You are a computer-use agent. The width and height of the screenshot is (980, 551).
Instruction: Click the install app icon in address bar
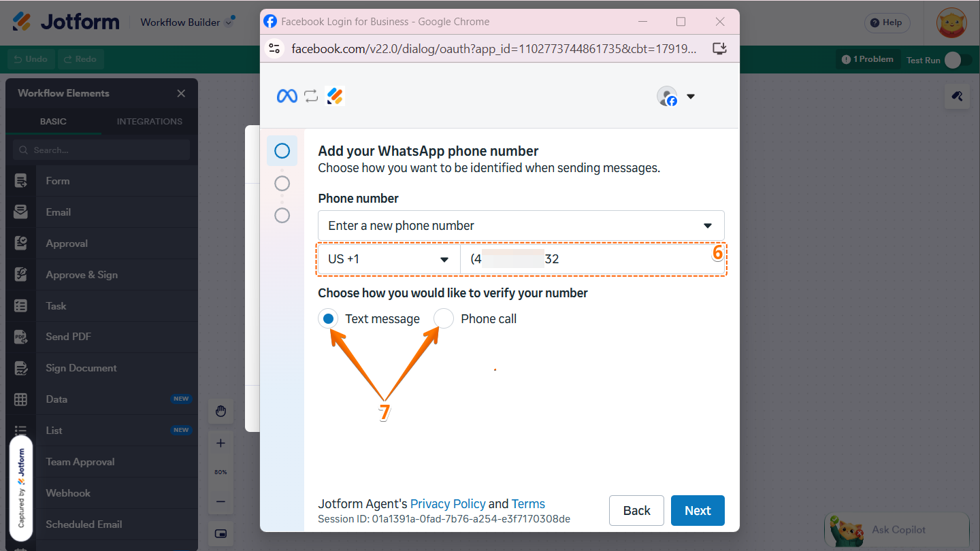[719, 48]
